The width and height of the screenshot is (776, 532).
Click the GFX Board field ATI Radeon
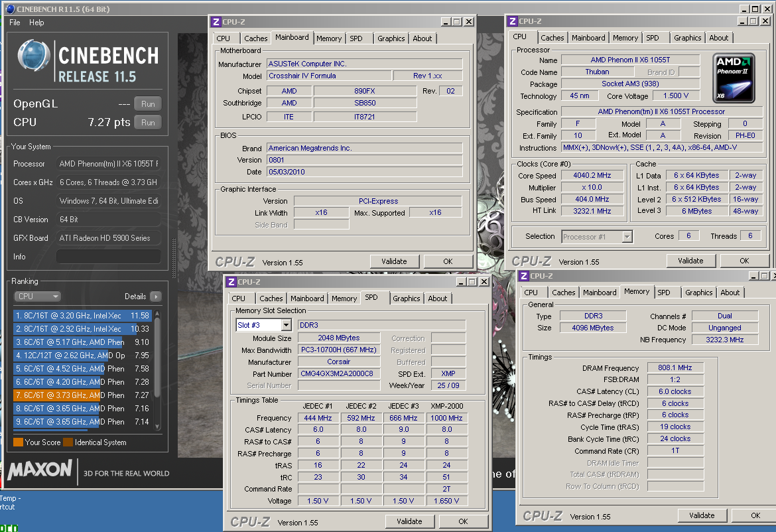[108, 238]
